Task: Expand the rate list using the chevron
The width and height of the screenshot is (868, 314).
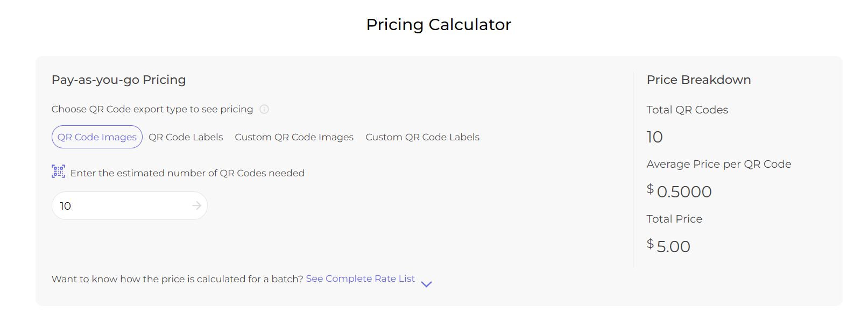Action: 426,284
